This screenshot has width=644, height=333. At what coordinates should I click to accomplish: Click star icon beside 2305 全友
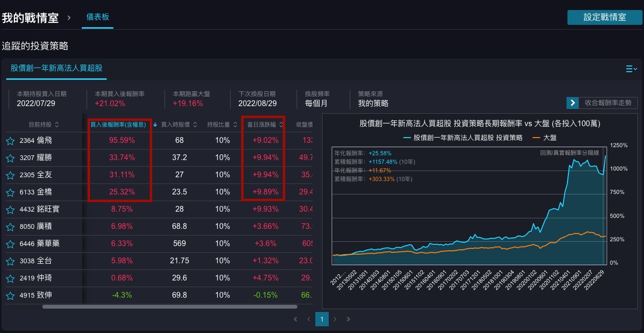[x=10, y=175]
